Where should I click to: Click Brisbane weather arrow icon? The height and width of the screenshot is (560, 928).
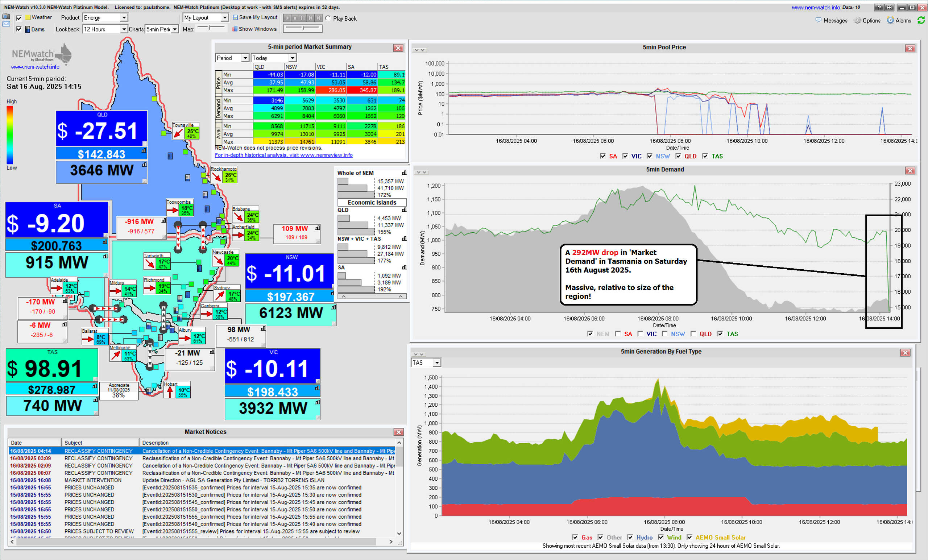[x=238, y=216]
